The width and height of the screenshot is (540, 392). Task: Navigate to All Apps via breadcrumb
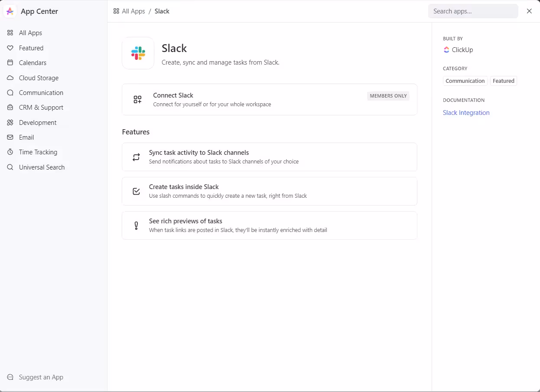tap(133, 11)
